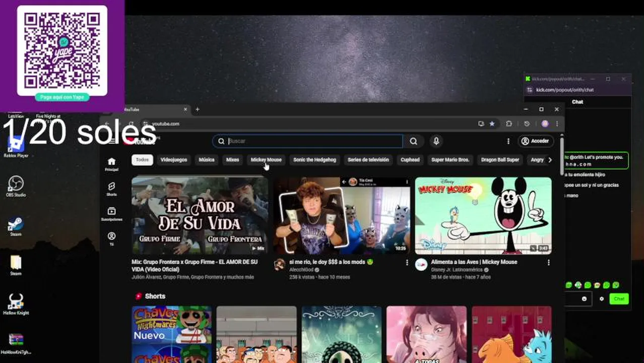Open the Steam folder desktop icon
Viewport: 644px width, 363px height.
(16, 265)
